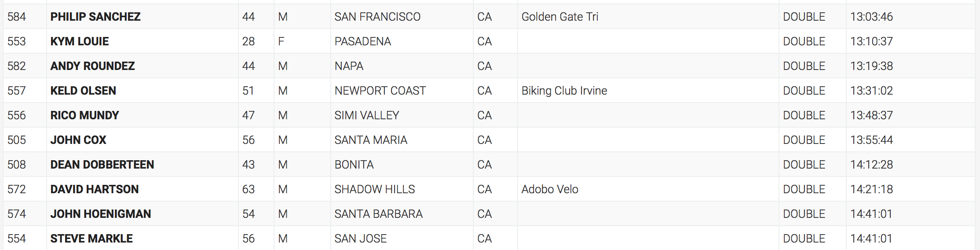980x250 pixels.
Task: Select Kym Louie's name cell
Action: pos(80,41)
